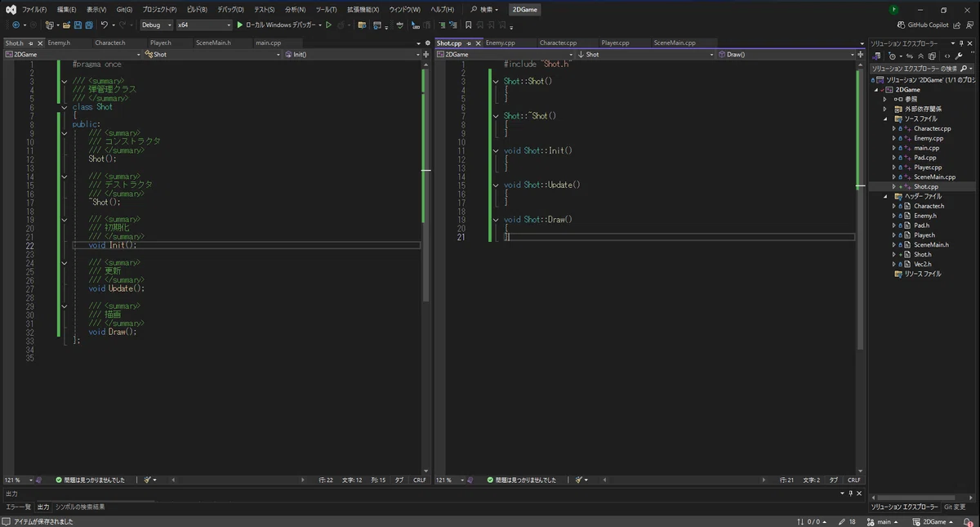Open the Draw() member dropdown in right editor
The image size is (980, 527).
787,55
